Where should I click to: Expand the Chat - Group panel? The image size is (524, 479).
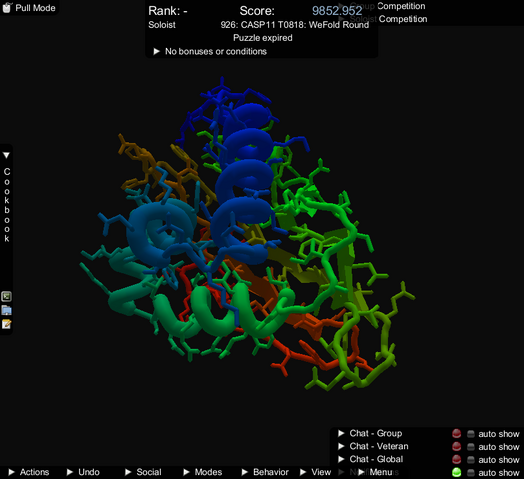coord(370,433)
